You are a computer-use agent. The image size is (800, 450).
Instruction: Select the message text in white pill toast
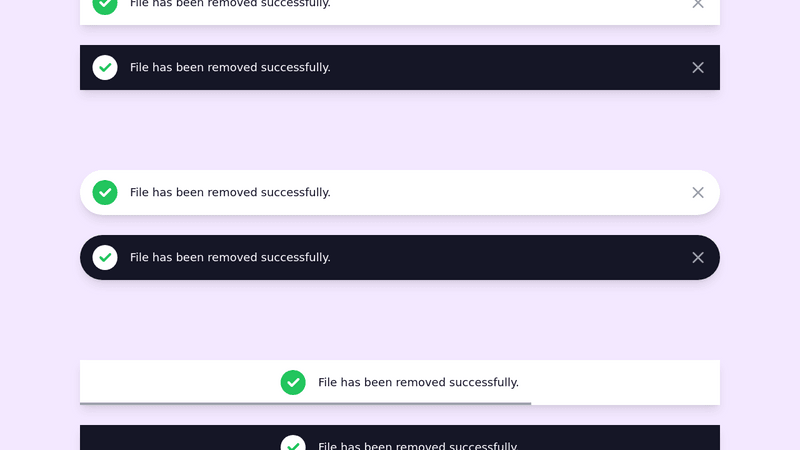point(230,193)
